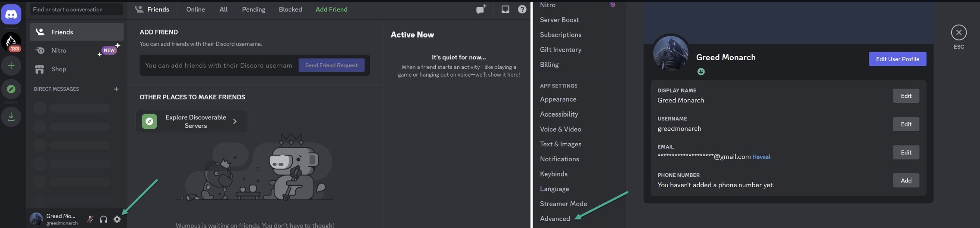Edit the Email address
The height and width of the screenshot is (228, 980).
pos(906,152)
